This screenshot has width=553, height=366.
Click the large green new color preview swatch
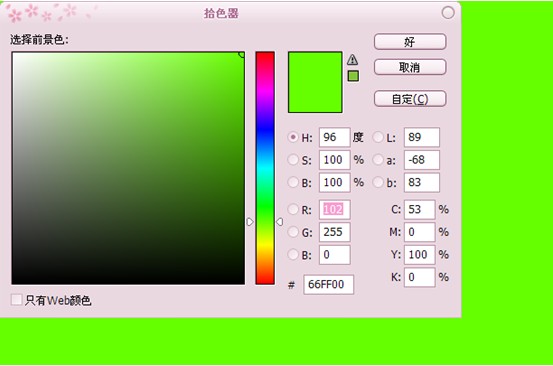315,82
